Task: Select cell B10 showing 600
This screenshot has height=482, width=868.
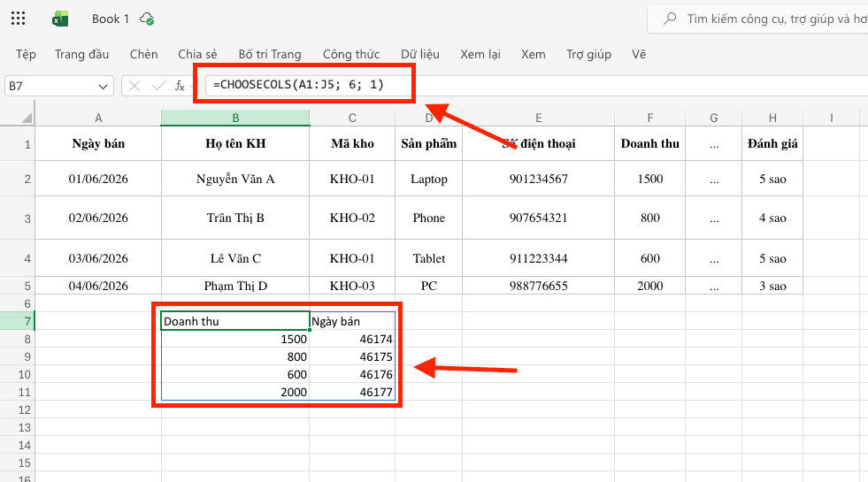Action: point(235,374)
